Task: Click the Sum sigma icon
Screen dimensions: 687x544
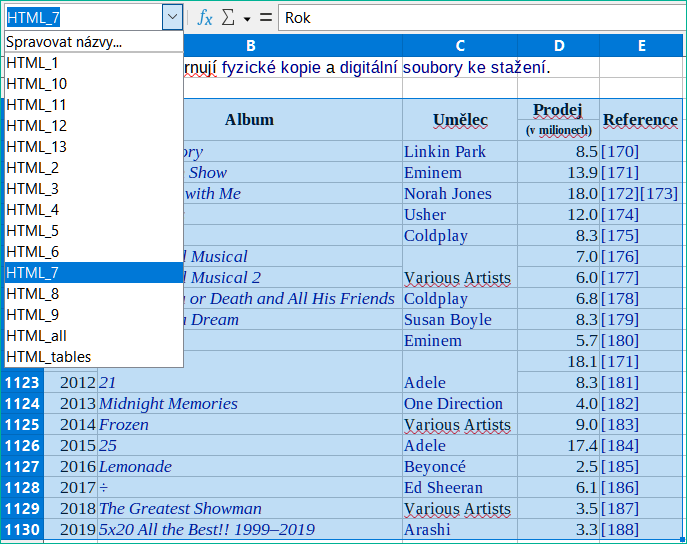Action: coord(228,18)
